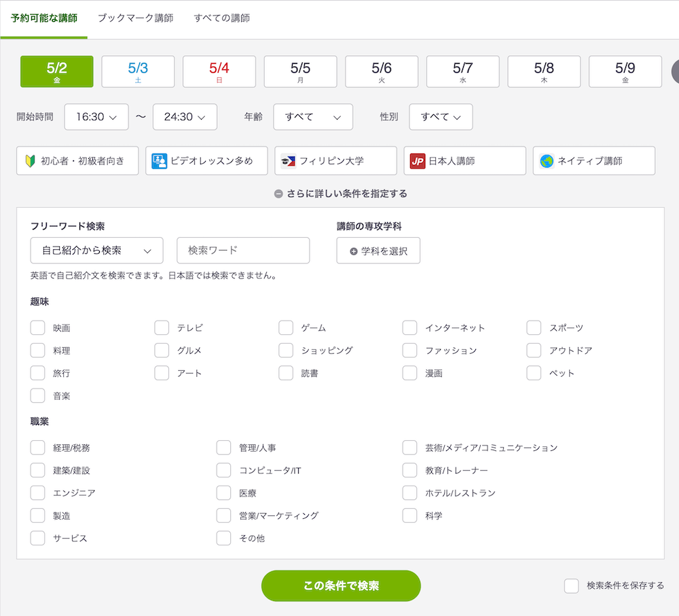Collapse detailed conditions via minus icon
Image resolution: width=679 pixels, height=616 pixels.
coord(278,194)
